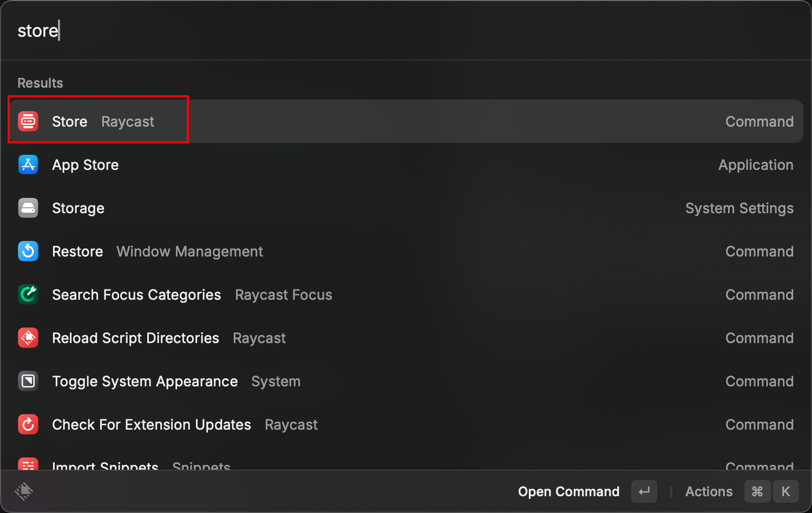
Task: Select the Storage result
Action: point(406,208)
